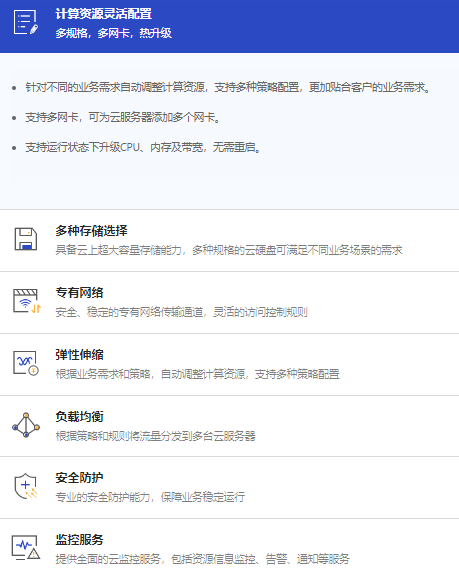Click the bullet about 支持多网卡
Image resolution: width=459 pixels, height=575 pixels.
click(123, 117)
